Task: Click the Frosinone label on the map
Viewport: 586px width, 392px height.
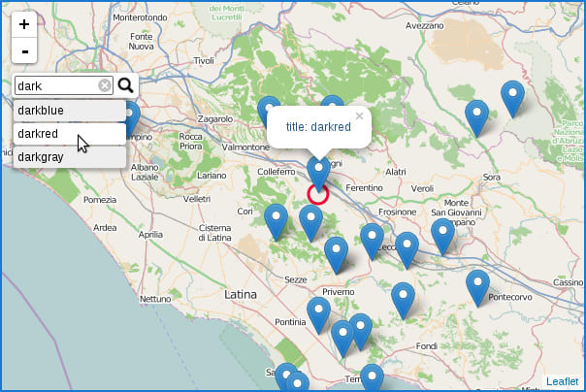Action: (x=397, y=212)
